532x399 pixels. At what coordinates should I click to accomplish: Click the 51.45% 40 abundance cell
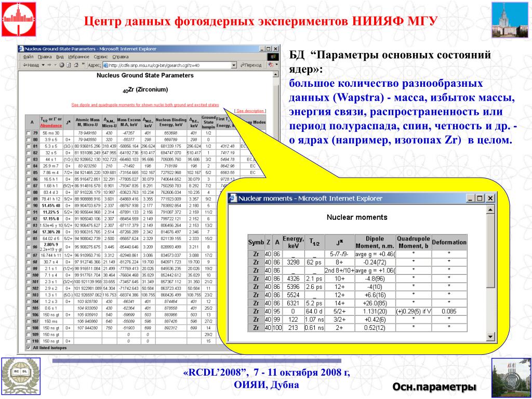(x=51, y=206)
